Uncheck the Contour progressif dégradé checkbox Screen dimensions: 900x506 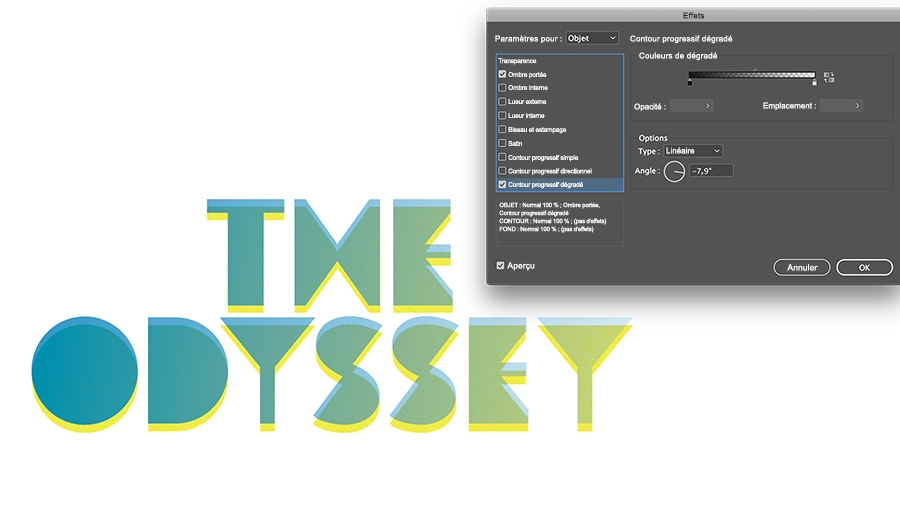click(502, 185)
